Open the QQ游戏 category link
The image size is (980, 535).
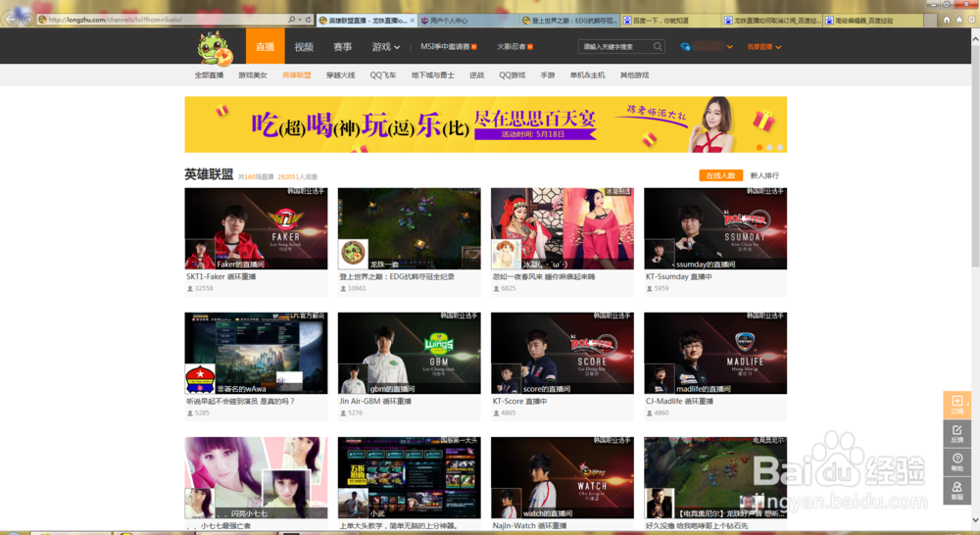point(512,75)
